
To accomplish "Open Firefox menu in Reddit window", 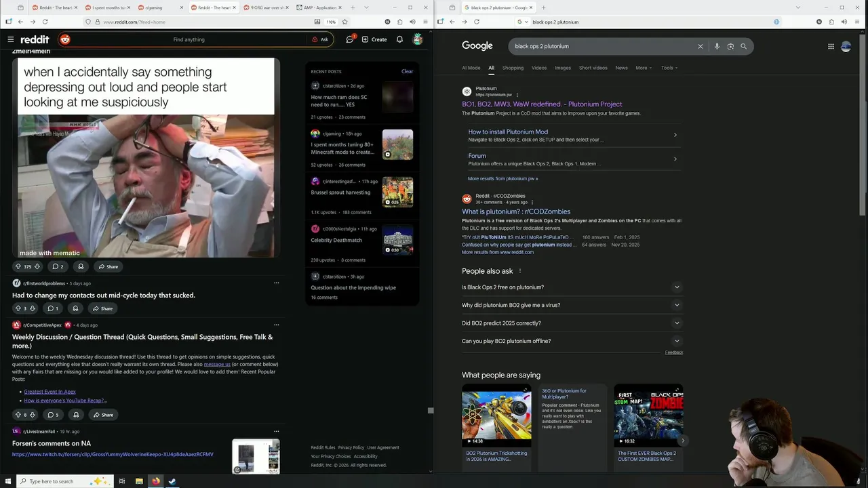I will 426,22.
